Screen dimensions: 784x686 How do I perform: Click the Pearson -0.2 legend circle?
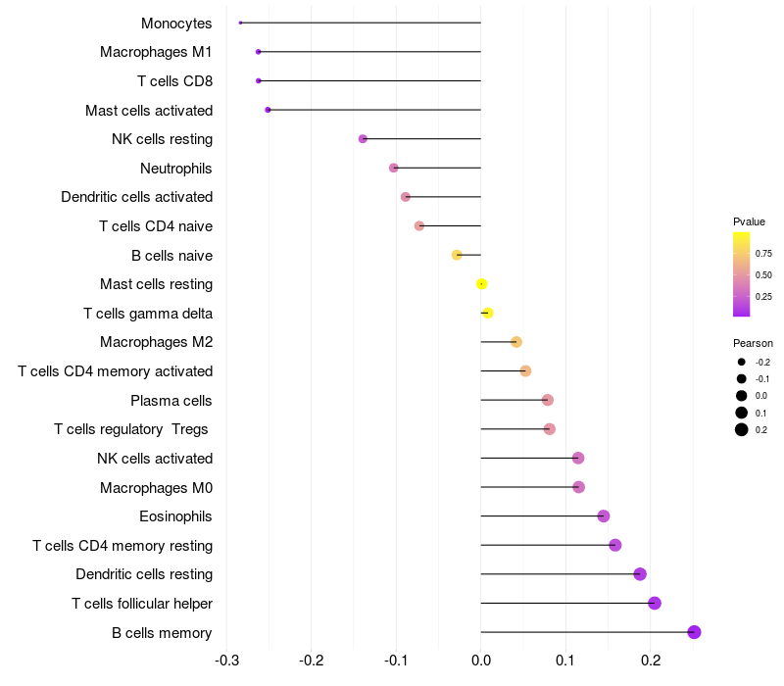[x=742, y=362]
